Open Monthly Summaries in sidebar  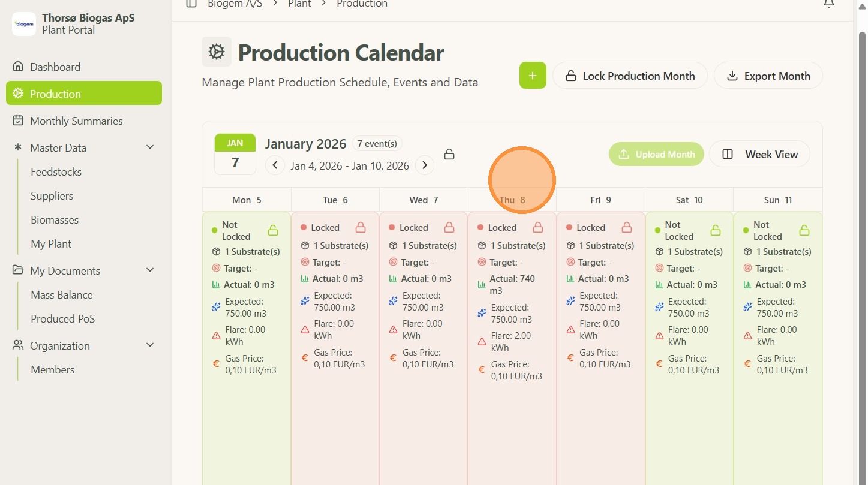pyautogui.click(x=76, y=121)
